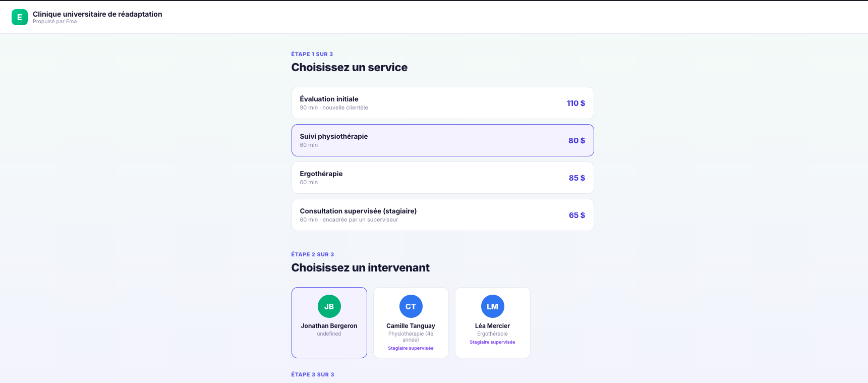Click the 'ÉTAPE 1 SUR 3' label
This screenshot has width=868, height=383.
pyautogui.click(x=312, y=54)
